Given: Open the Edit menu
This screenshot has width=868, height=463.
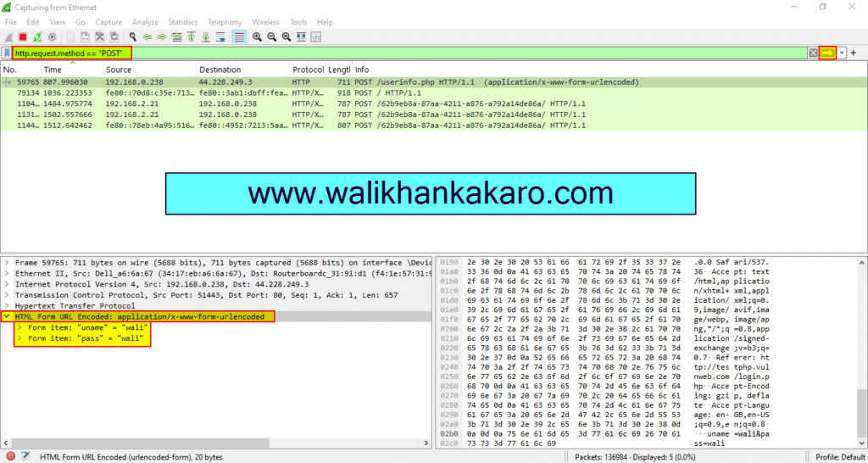Looking at the screenshot, I should click(x=33, y=22).
